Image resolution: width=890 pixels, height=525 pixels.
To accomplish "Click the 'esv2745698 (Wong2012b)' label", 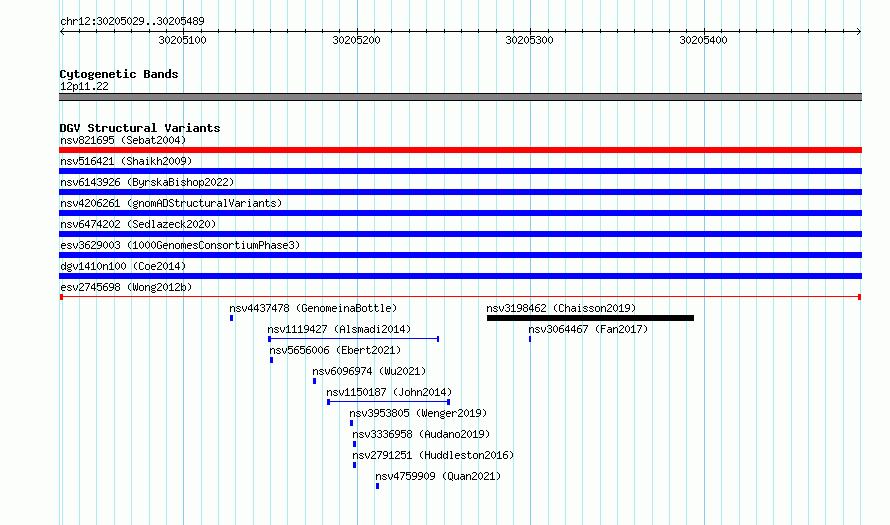I will (x=126, y=287).
